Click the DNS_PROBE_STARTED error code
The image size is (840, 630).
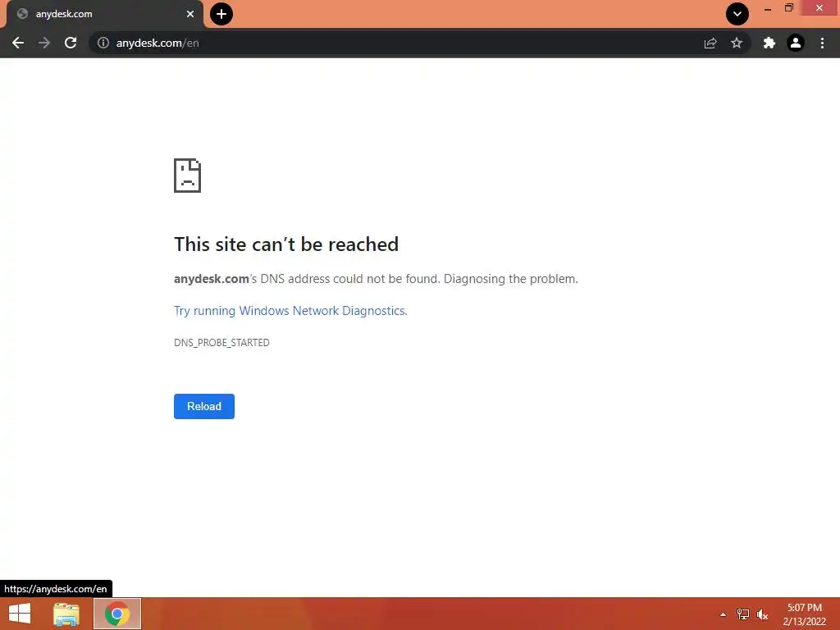coord(221,342)
